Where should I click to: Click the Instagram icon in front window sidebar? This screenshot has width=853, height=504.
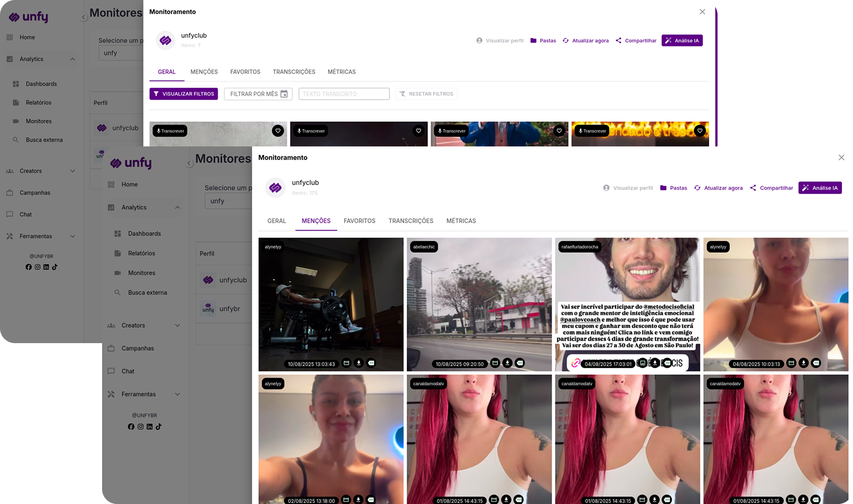tap(140, 427)
